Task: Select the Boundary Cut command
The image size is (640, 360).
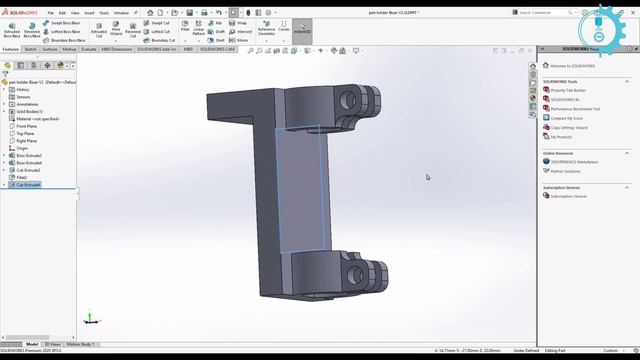Action: tap(159, 40)
